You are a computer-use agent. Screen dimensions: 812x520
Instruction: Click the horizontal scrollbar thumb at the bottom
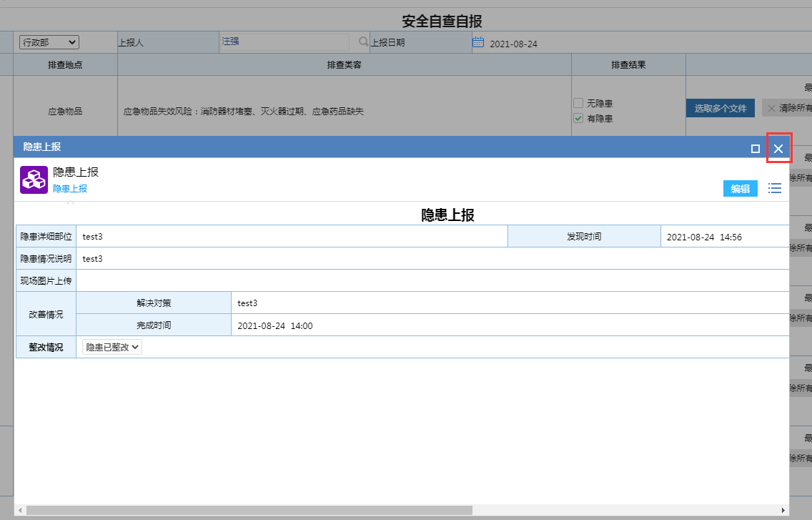point(250,510)
